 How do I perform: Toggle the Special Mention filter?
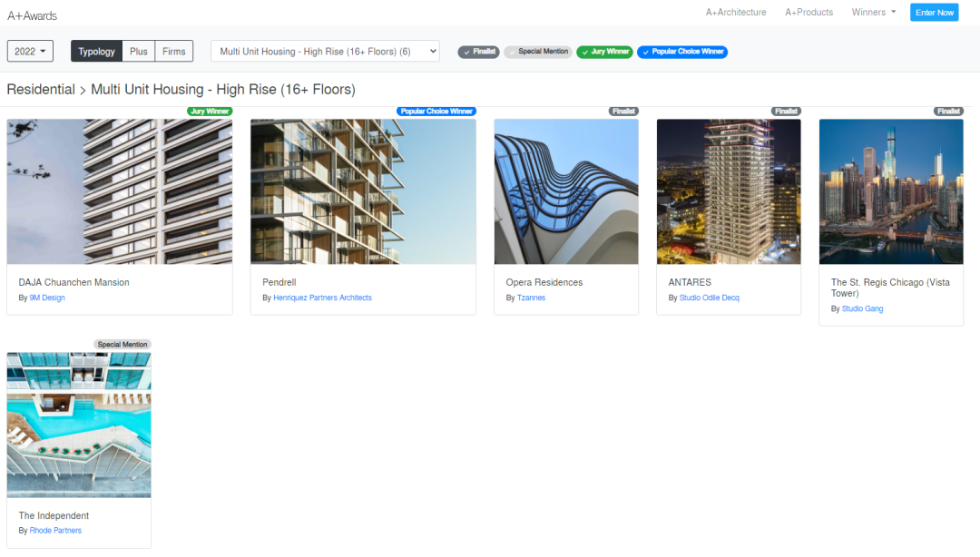click(x=538, y=52)
